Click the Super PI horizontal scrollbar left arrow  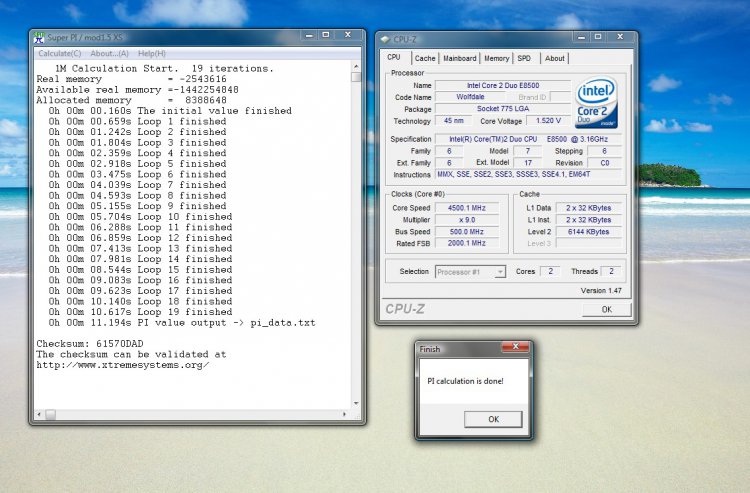pyautogui.click(x=39, y=414)
